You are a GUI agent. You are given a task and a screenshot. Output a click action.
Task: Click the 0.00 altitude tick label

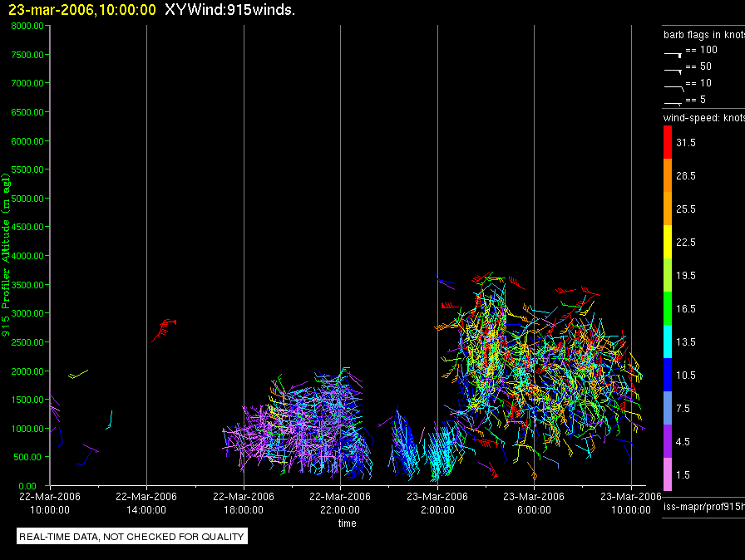point(27,486)
